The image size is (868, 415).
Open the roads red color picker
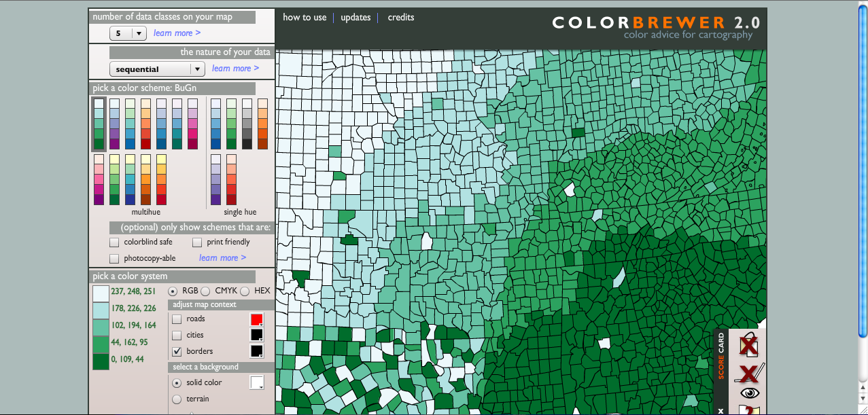click(256, 319)
